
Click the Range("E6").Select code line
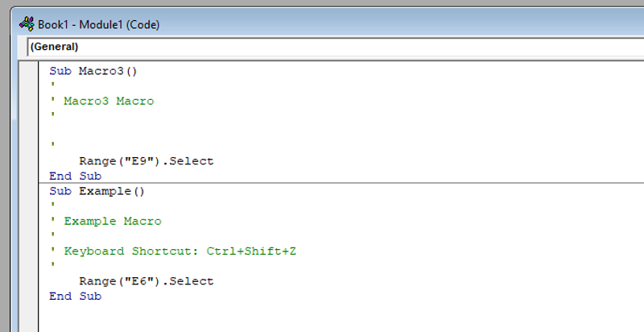[x=146, y=281]
